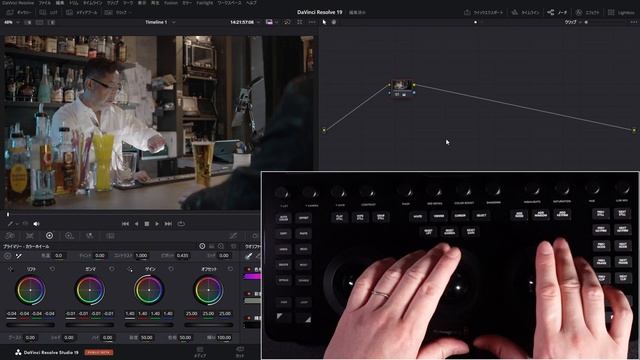Viewport: 640px width, 360px height.
Task: Open the Fusion menu in menu bar
Action: 171,3
